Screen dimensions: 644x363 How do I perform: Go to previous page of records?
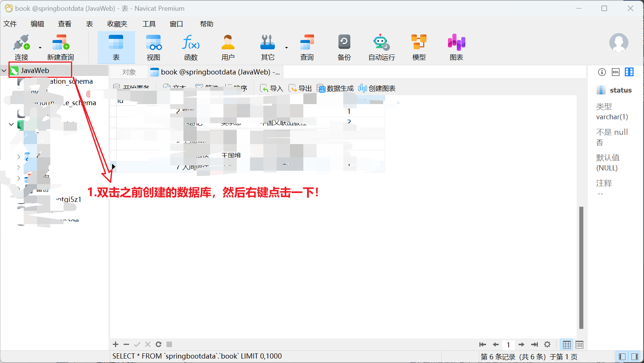(x=496, y=344)
